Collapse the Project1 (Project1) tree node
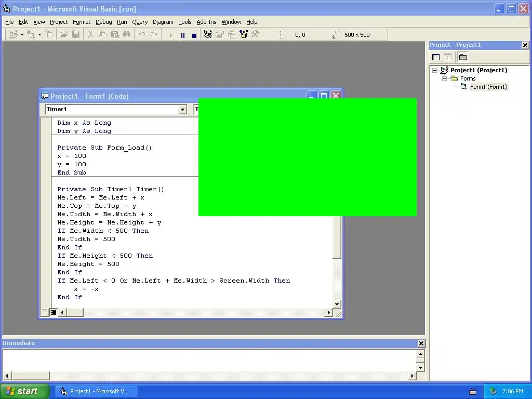Viewport: 532px width, 399px height. pyautogui.click(x=435, y=70)
